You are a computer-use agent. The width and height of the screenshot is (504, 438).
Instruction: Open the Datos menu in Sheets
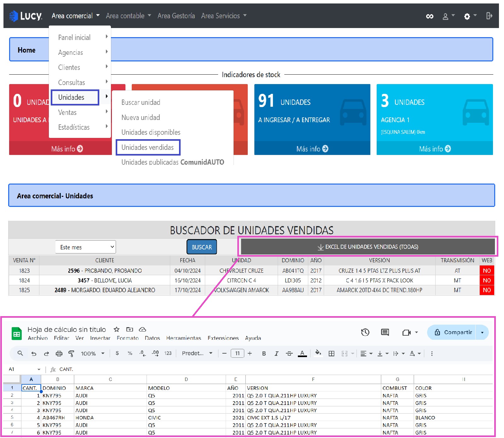152,338
